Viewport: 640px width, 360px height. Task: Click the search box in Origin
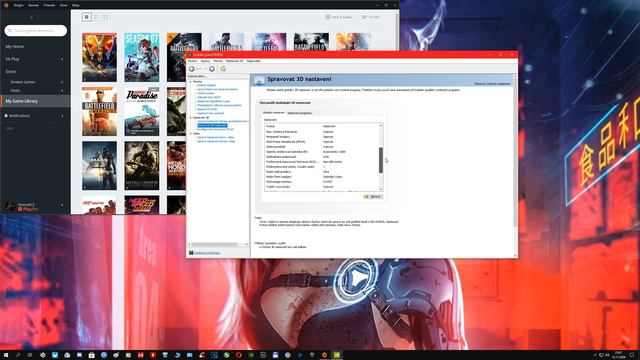(36, 31)
